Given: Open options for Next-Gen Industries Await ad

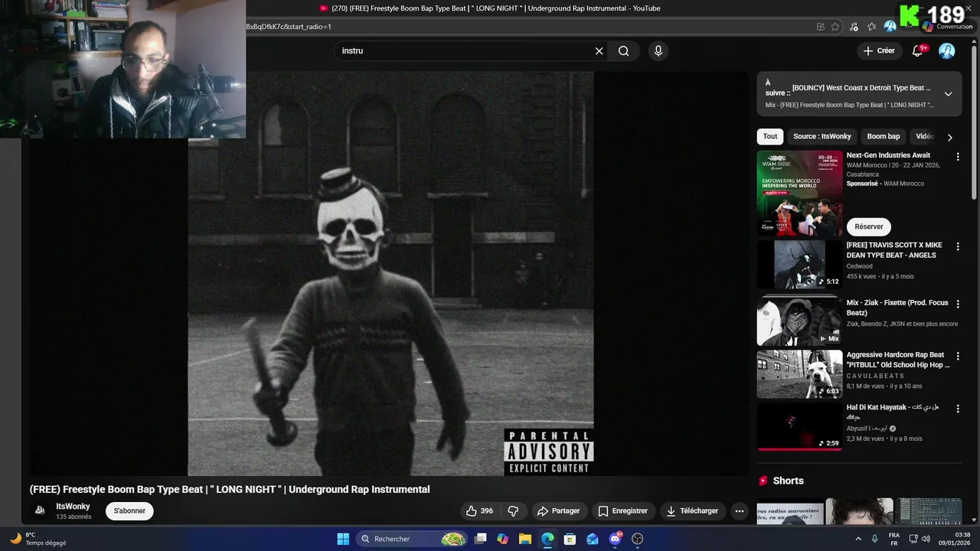Looking at the screenshot, I should (x=957, y=157).
